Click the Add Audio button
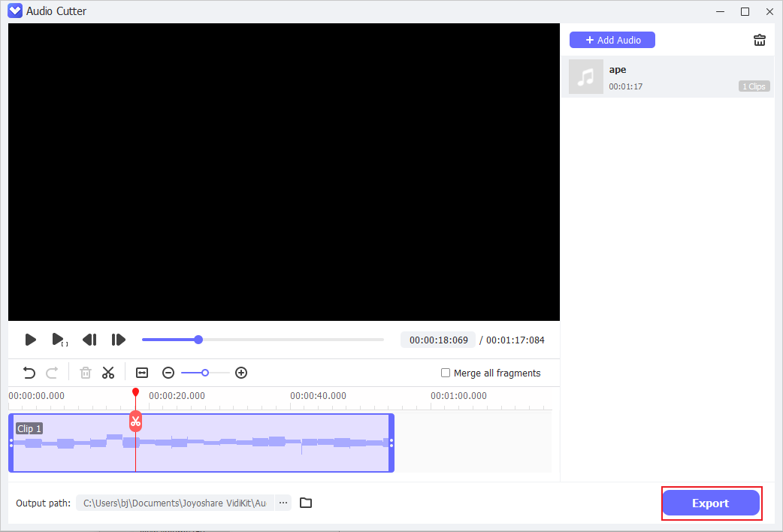The height and width of the screenshot is (532, 783). click(x=612, y=39)
